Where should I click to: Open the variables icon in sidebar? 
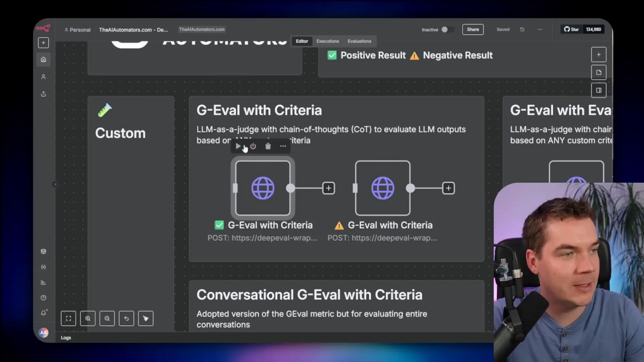click(x=43, y=267)
